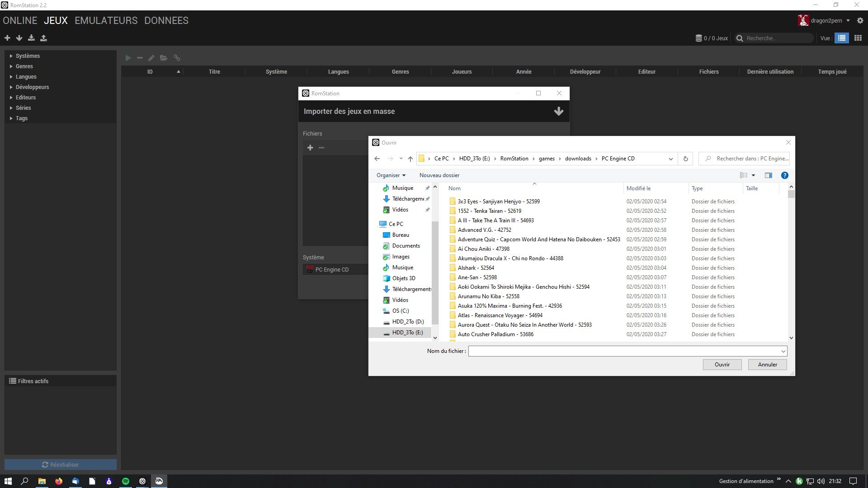This screenshot has width=868, height=488.
Task: Sort table by Année column
Action: tap(524, 71)
